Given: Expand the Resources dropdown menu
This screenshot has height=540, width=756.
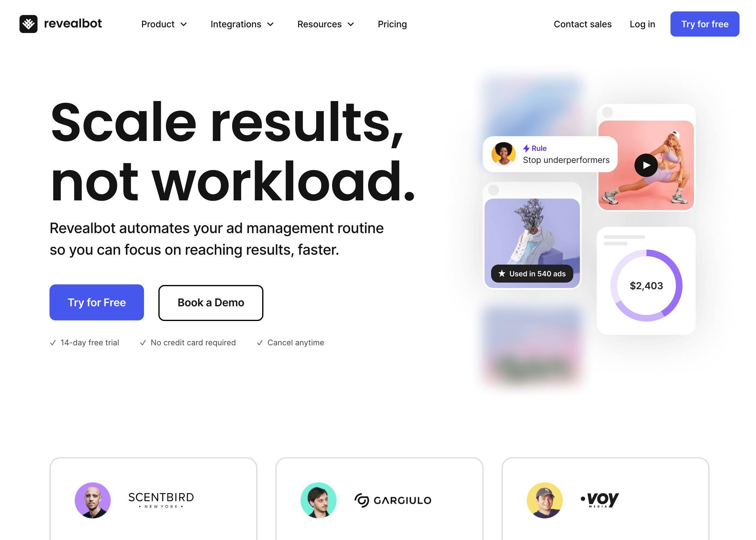Looking at the screenshot, I should [325, 24].
